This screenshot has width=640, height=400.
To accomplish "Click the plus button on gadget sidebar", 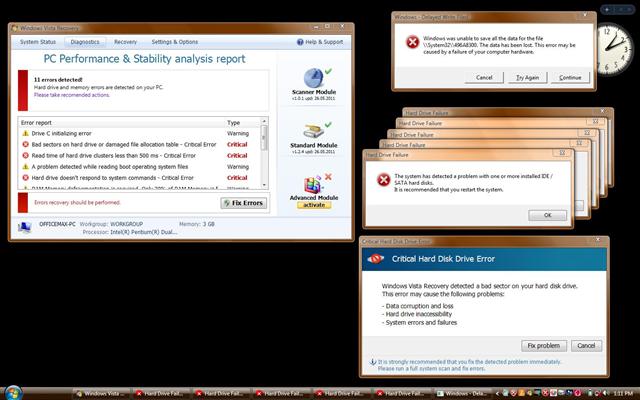I will click(x=607, y=9).
